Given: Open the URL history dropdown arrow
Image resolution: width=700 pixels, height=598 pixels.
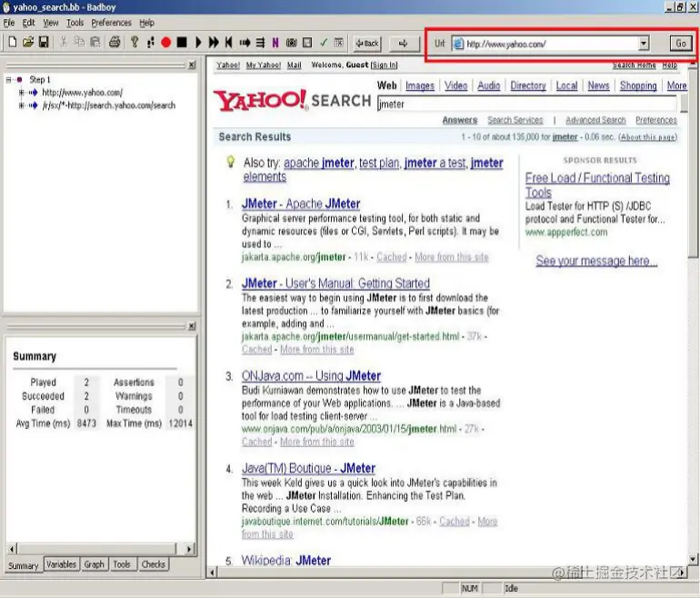Looking at the screenshot, I should (x=644, y=44).
